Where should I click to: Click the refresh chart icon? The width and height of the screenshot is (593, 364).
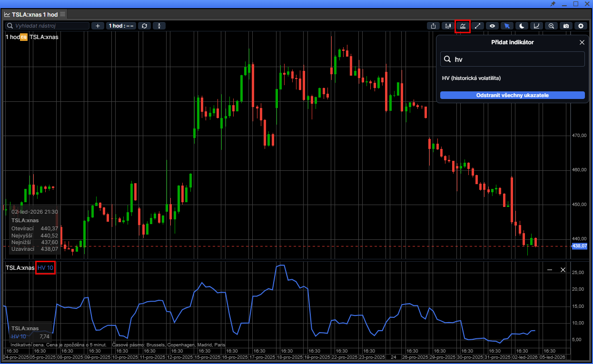144,26
